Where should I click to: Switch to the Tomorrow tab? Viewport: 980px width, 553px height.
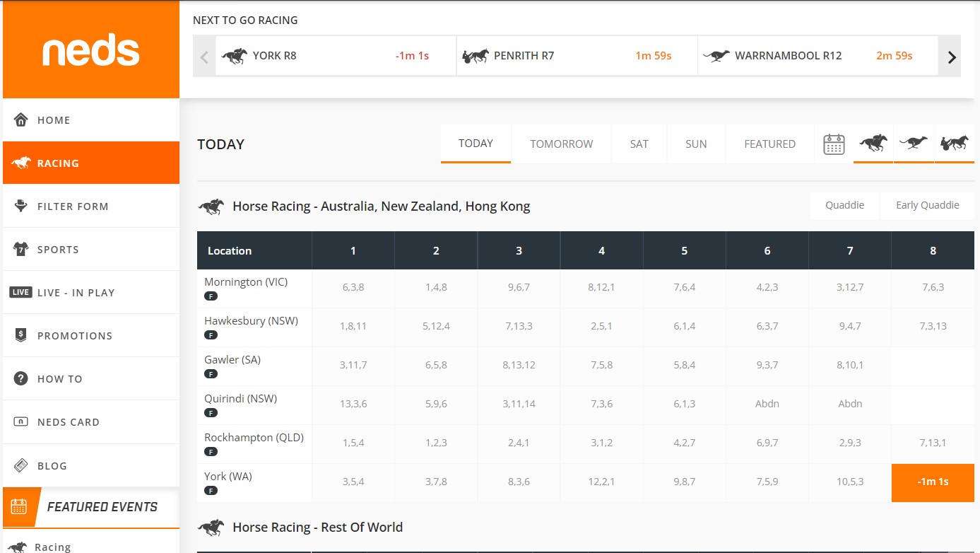(x=561, y=144)
